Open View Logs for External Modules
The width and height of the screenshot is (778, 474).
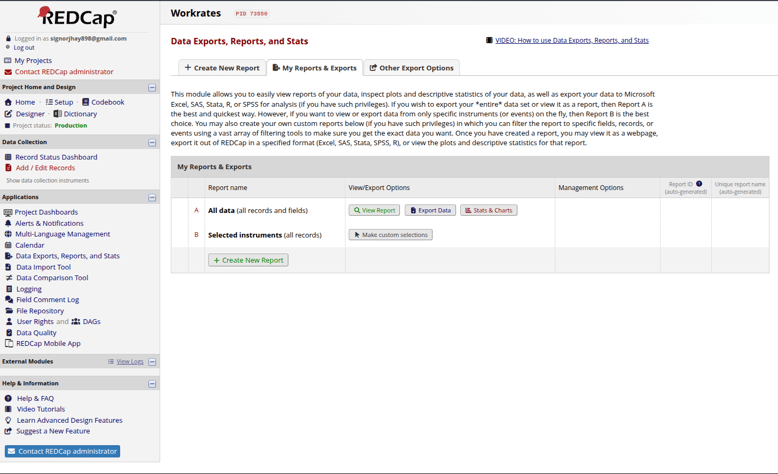coord(130,362)
